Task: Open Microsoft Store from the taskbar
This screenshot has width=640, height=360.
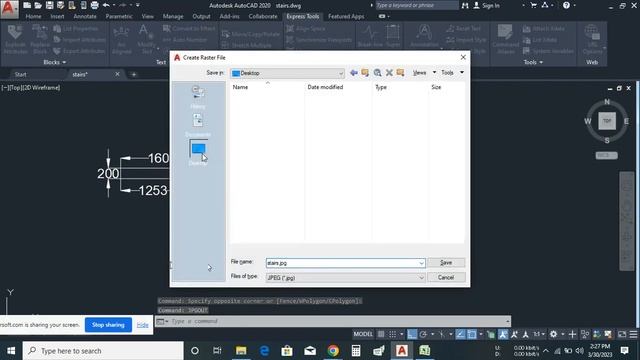Action: coord(287,351)
